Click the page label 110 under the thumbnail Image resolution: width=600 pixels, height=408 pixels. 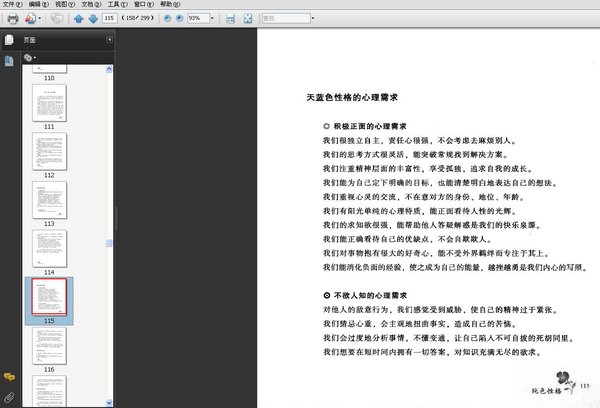49,78
